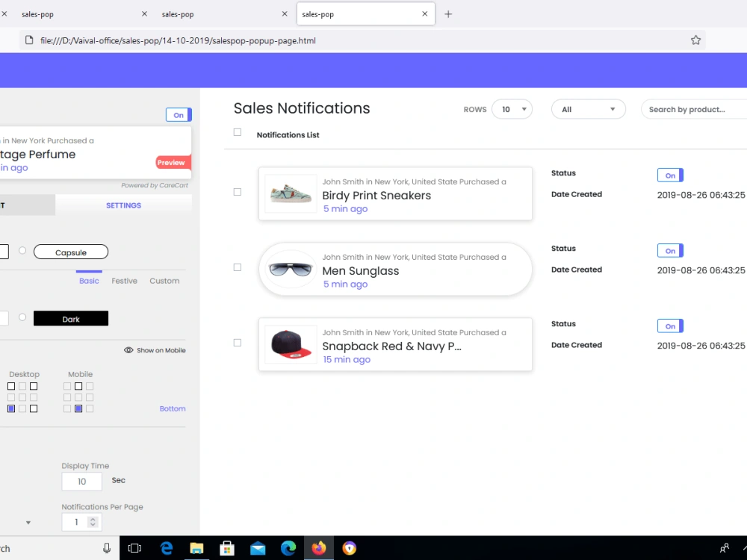This screenshot has width=747, height=560.
Task: Click the Men Sunglass product image
Action: coord(291,269)
